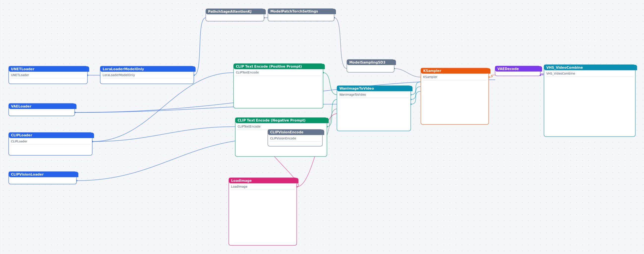
Task: Click the WanImageToVideo node header
Action: (x=375, y=88)
